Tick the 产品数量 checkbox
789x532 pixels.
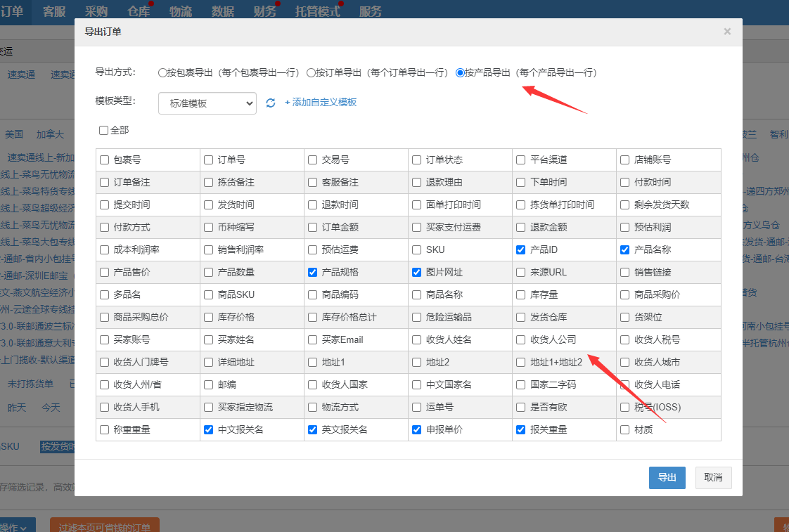pyautogui.click(x=208, y=273)
